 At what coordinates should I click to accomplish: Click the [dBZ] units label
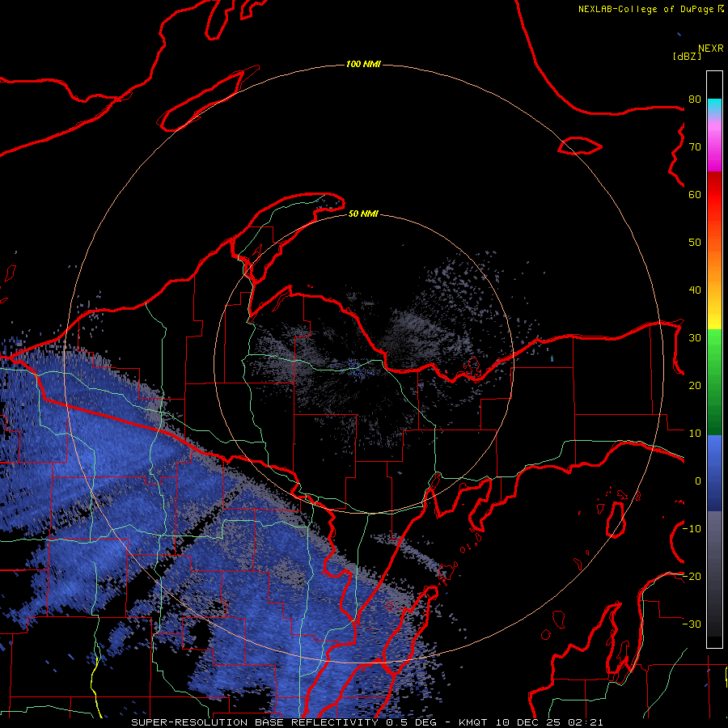[x=687, y=57]
